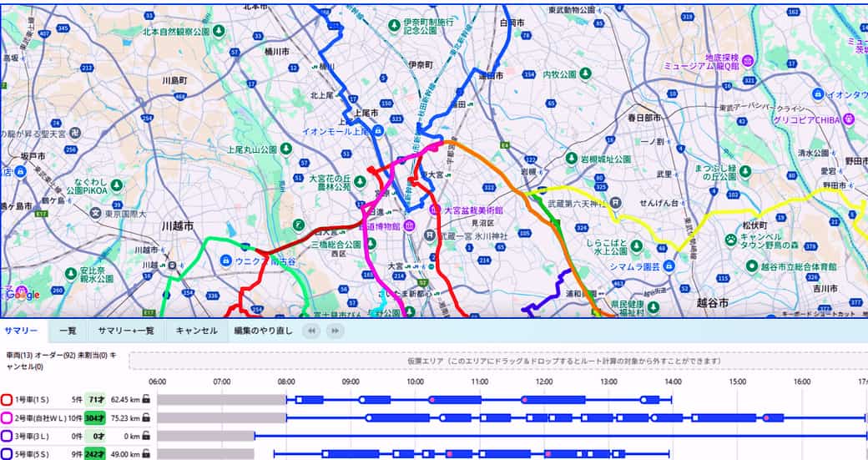Click the 編集のやり直し label

point(263,331)
